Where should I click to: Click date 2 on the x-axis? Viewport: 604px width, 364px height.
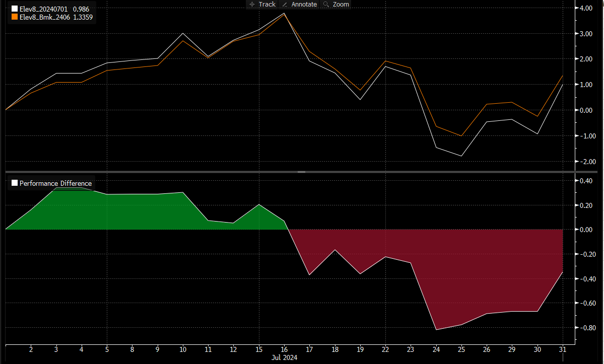(31, 349)
